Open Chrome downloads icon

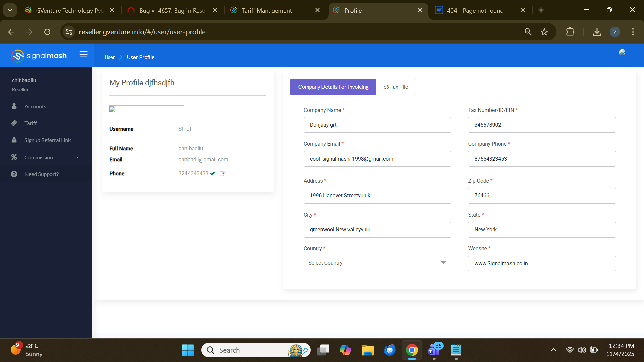coord(597,32)
